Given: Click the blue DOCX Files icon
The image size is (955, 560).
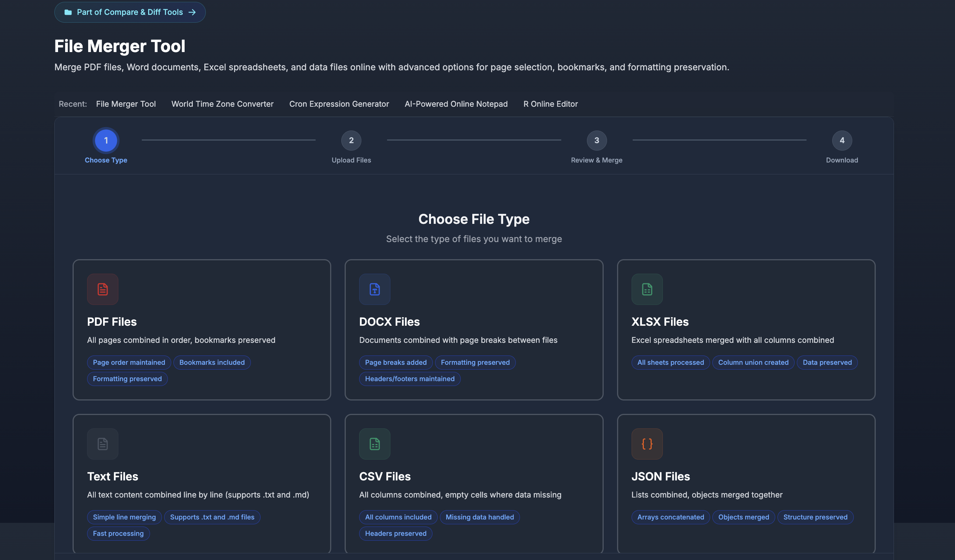Looking at the screenshot, I should 374,289.
